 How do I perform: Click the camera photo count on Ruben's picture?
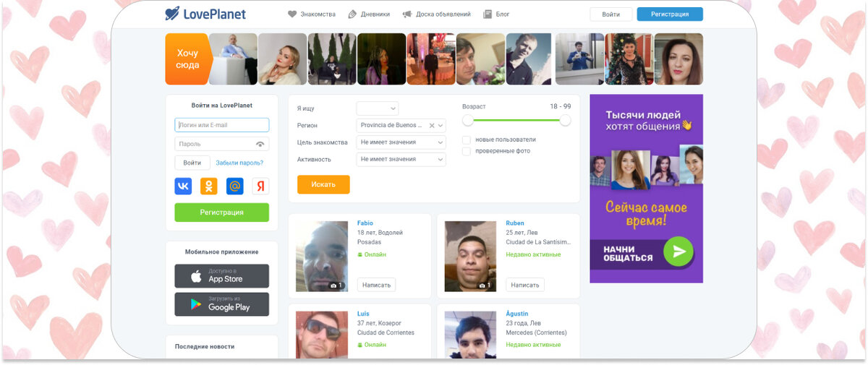click(x=485, y=285)
